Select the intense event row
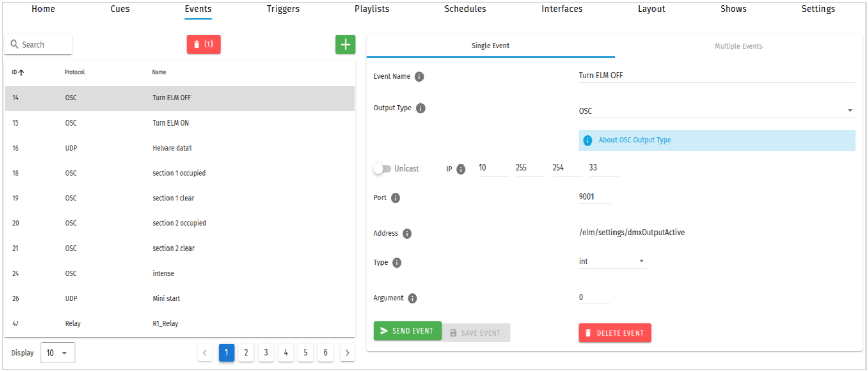868x371 pixels. (180, 274)
